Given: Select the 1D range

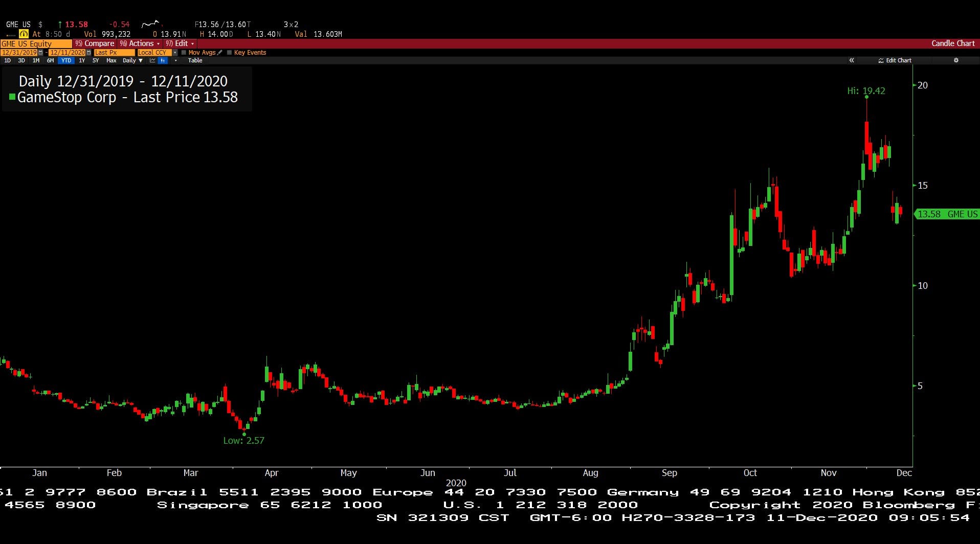Looking at the screenshot, I should (x=7, y=60).
